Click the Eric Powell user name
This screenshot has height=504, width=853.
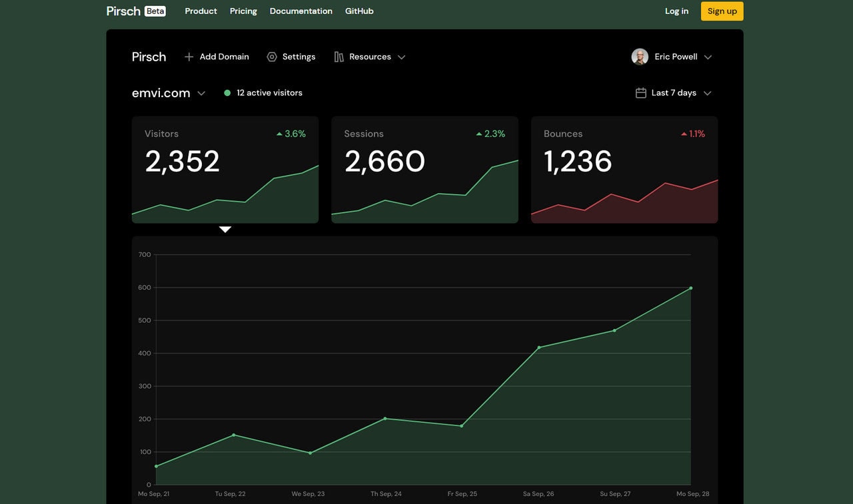click(x=676, y=57)
